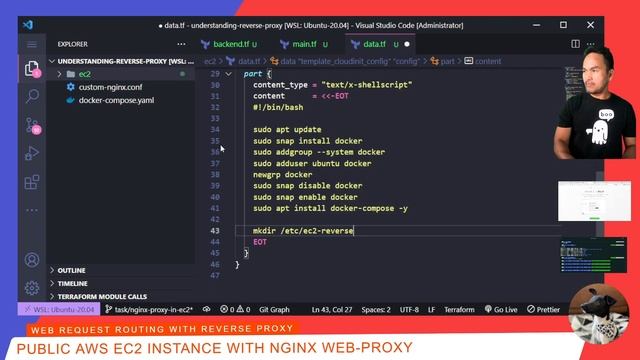This screenshot has height=360, width=640.
Task: Click the Prettier status bar item
Action: 543,309
